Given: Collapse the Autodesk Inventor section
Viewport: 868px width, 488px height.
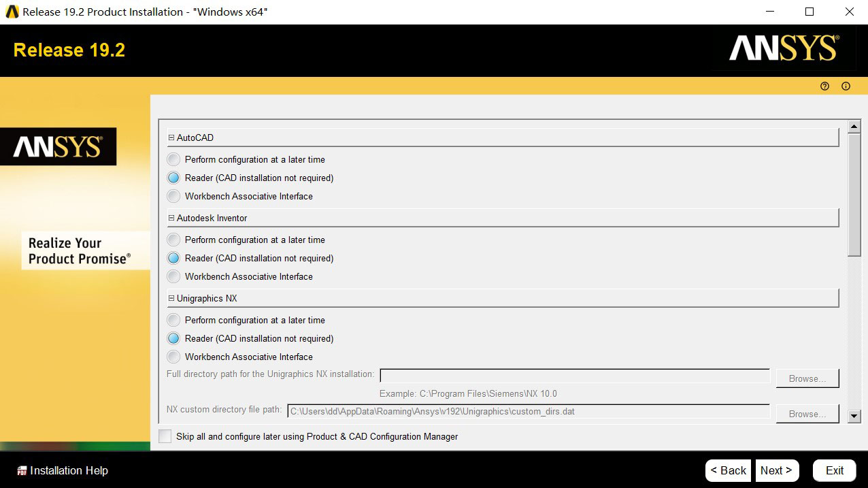Looking at the screenshot, I should (x=171, y=218).
